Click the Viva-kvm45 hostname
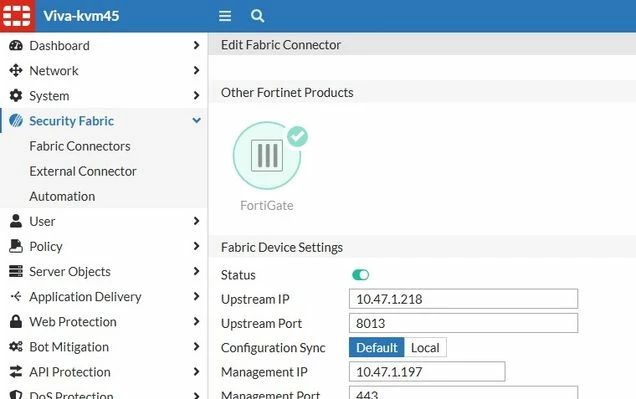 coord(81,16)
